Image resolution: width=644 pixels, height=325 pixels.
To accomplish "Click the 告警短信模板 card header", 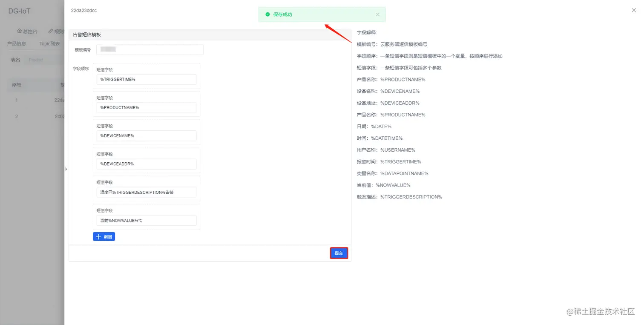I will tap(210, 35).
